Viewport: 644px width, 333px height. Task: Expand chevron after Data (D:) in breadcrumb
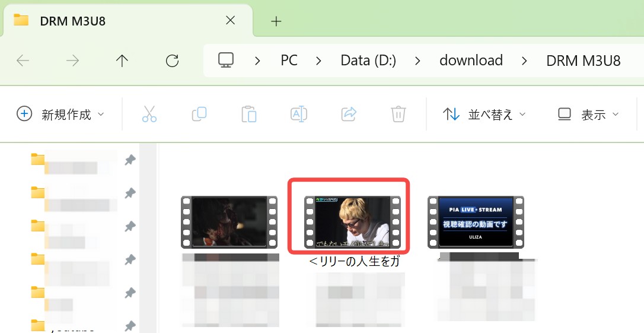click(417, 61)
